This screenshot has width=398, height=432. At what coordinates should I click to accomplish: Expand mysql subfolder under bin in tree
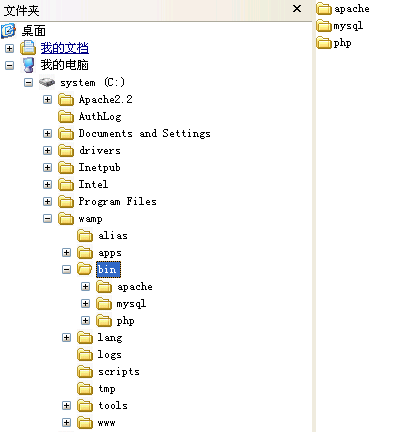pos(85,304)
